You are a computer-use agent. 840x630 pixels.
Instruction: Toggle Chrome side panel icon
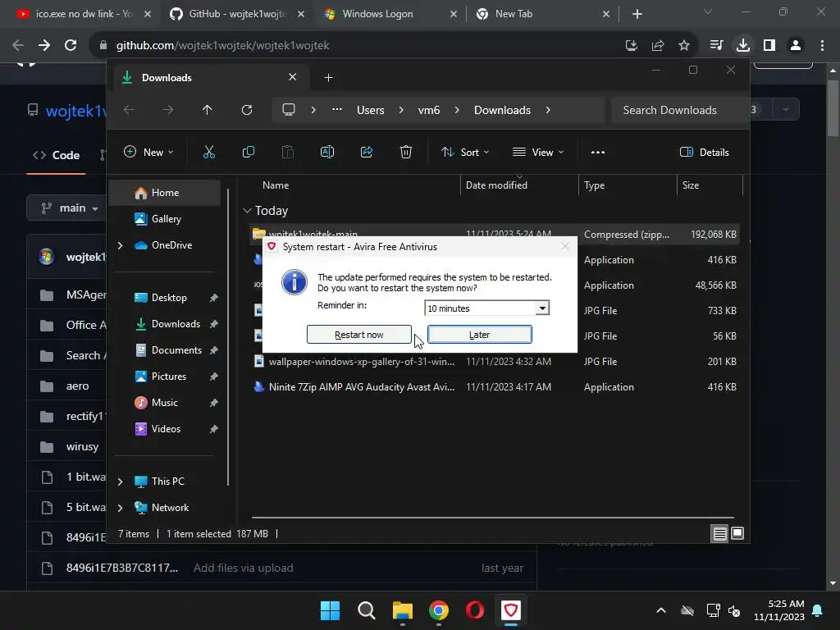[x=769, y=46]
